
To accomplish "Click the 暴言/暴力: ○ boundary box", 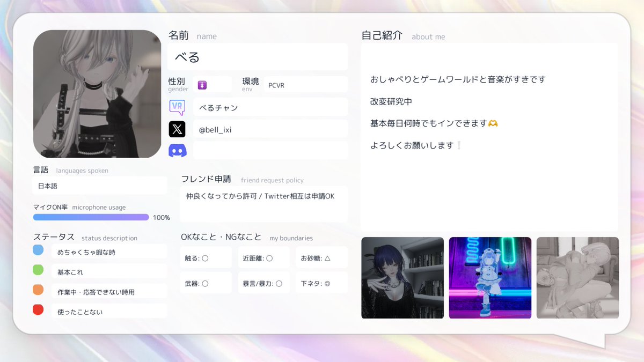I will tap(264, 283).
